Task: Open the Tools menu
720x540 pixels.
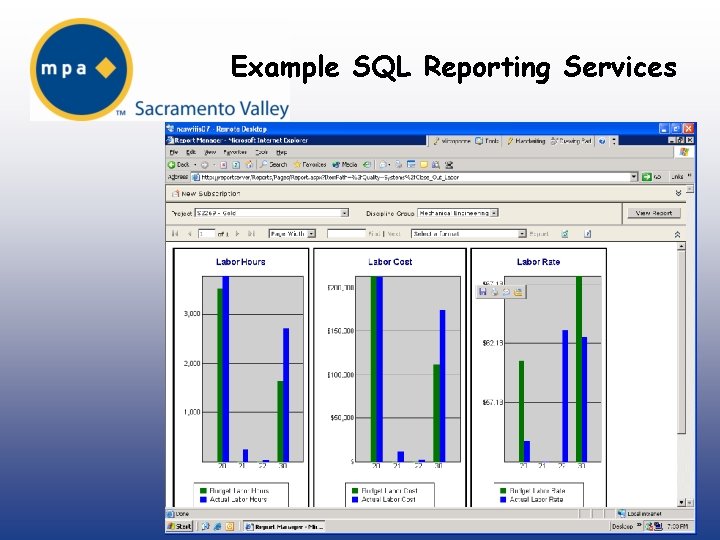Action: (x=261, y=152)
